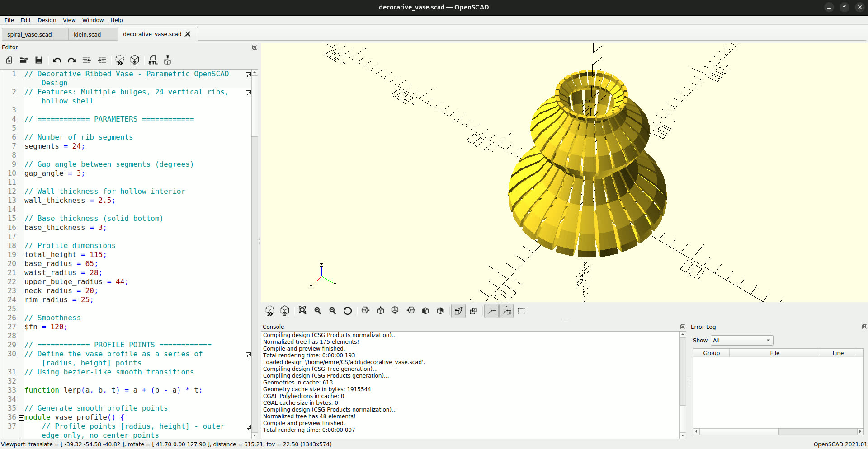Switch viewport to Top view
868x449 pixels.
point(380,311)
